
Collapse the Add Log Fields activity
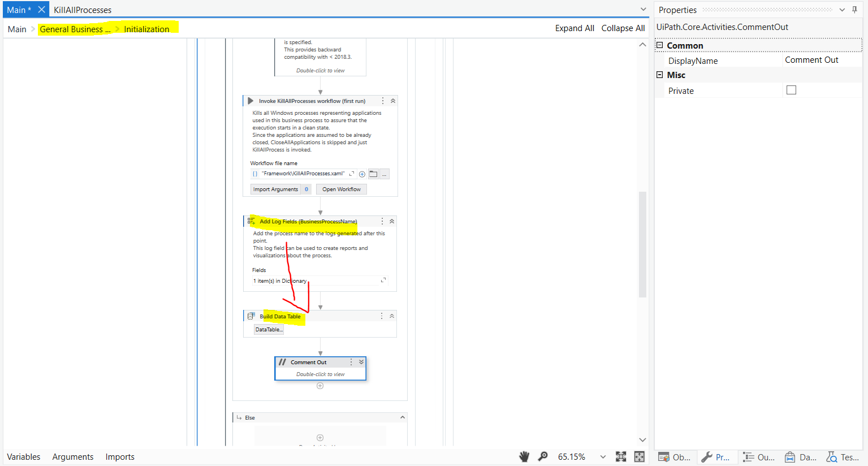(x=392, y=221)
